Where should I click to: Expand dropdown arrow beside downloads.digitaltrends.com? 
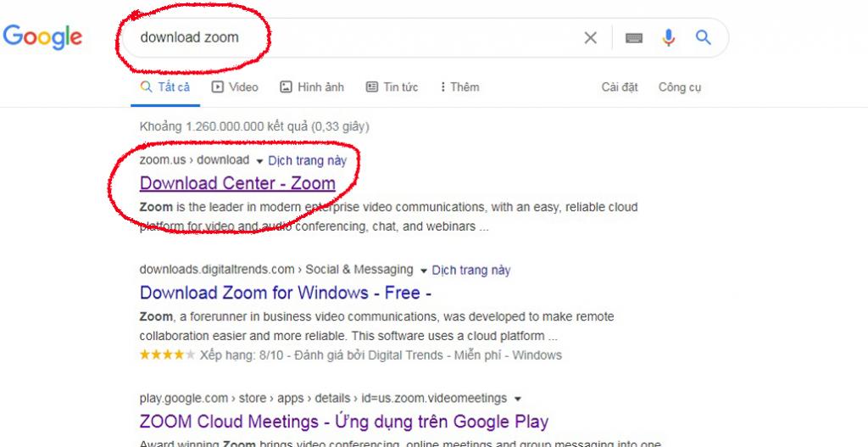[423, 271]
